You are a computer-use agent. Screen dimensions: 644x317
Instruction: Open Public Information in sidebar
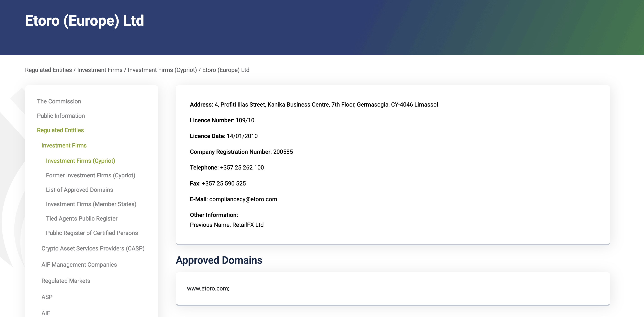coord(61,116)
